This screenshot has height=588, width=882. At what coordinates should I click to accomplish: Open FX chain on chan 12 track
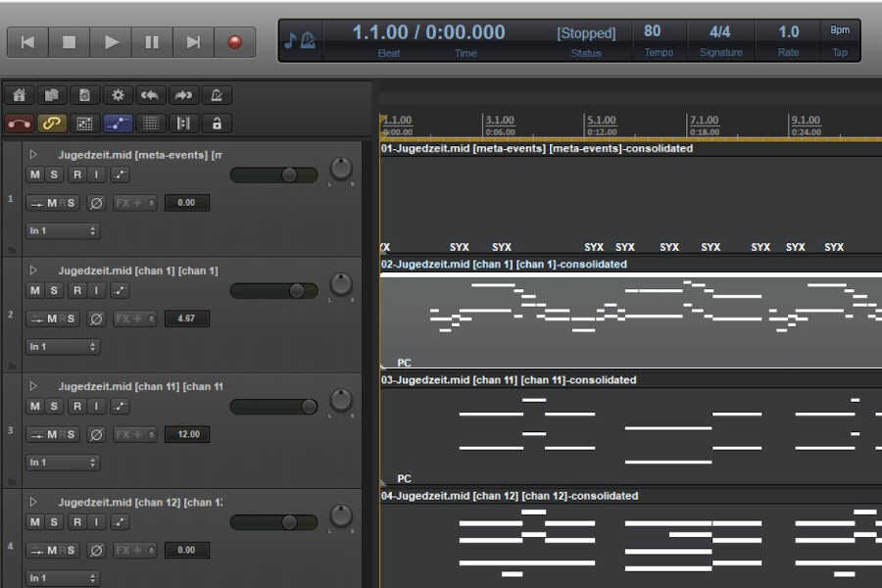130,551
